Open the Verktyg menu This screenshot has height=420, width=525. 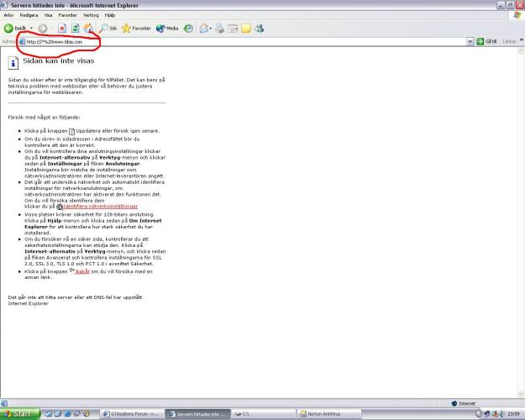pos(91,15)
